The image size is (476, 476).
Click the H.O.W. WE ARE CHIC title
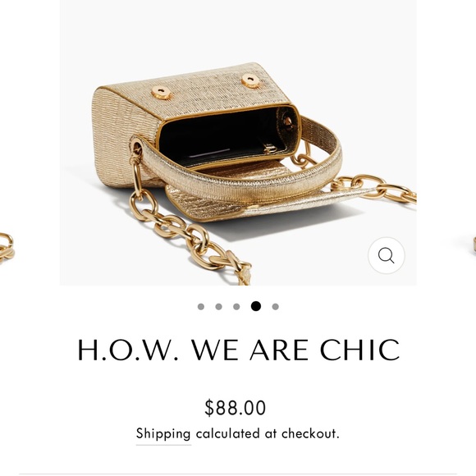click(239, 350)
